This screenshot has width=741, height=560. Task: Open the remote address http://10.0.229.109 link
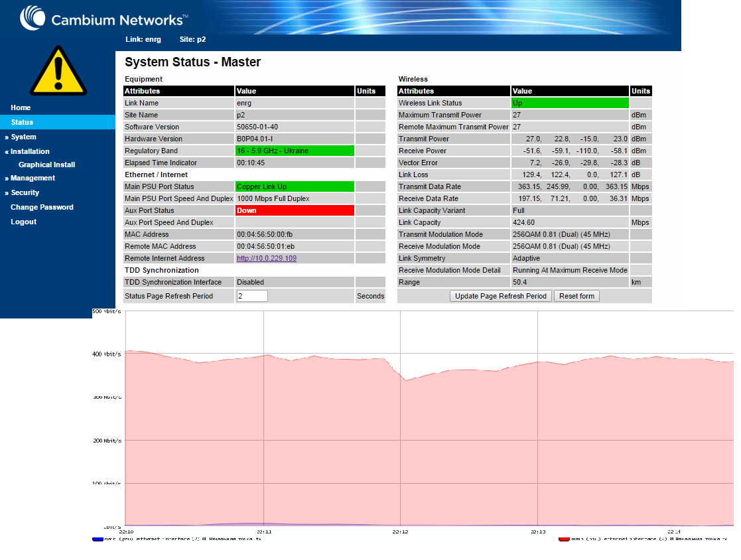pyautogui.click(x=267, y=259)
